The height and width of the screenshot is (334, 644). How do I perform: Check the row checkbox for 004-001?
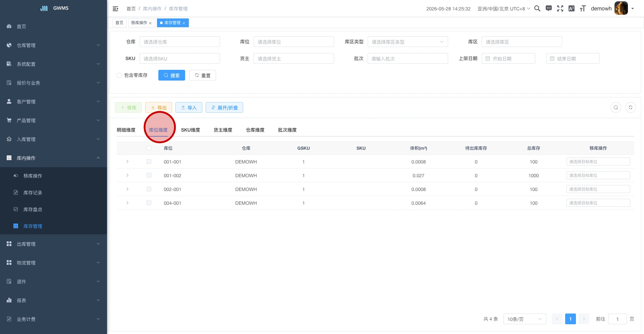[x=149, y=203]
